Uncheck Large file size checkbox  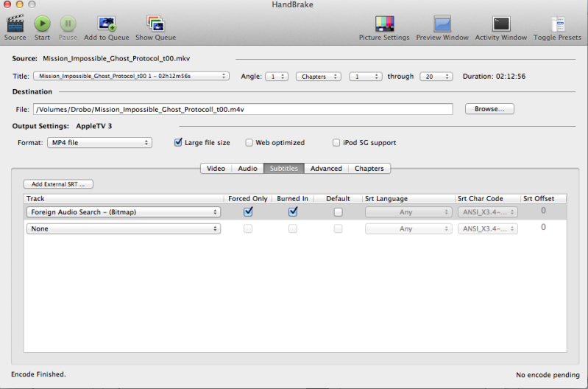click(178, 142)
